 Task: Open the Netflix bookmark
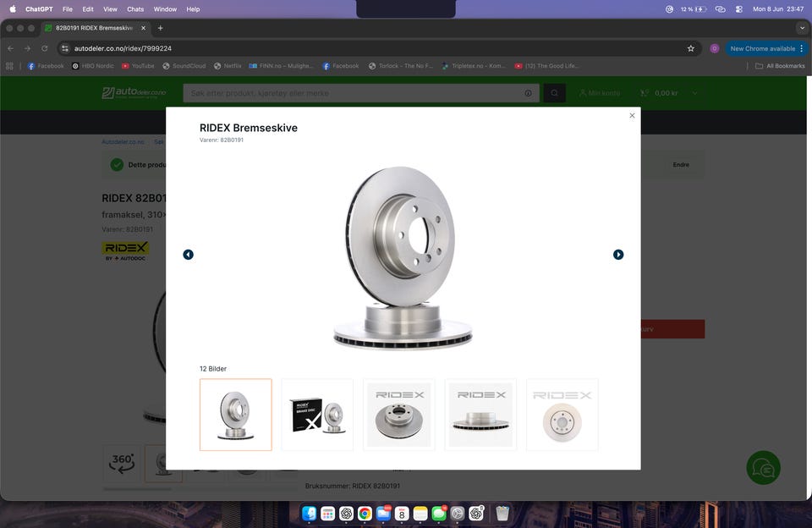pos(228,66)
